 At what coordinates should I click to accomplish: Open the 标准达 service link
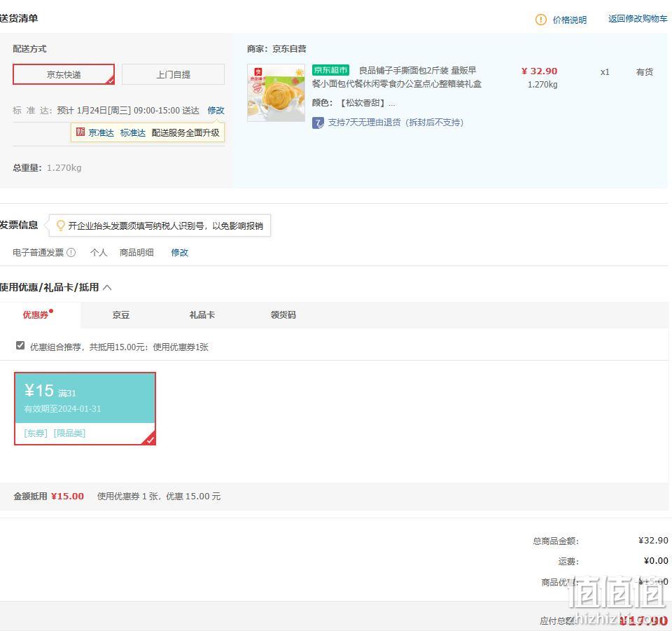point(133,132)
